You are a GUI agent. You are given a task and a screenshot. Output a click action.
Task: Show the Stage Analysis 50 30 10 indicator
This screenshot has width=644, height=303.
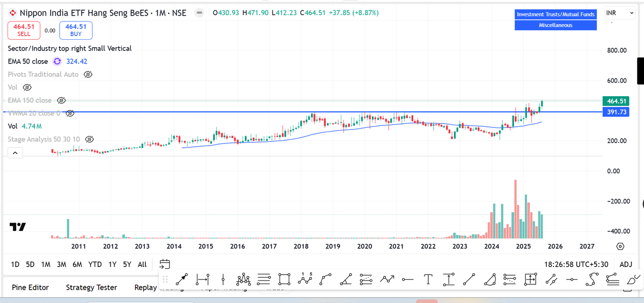click(x=90, y=139)
